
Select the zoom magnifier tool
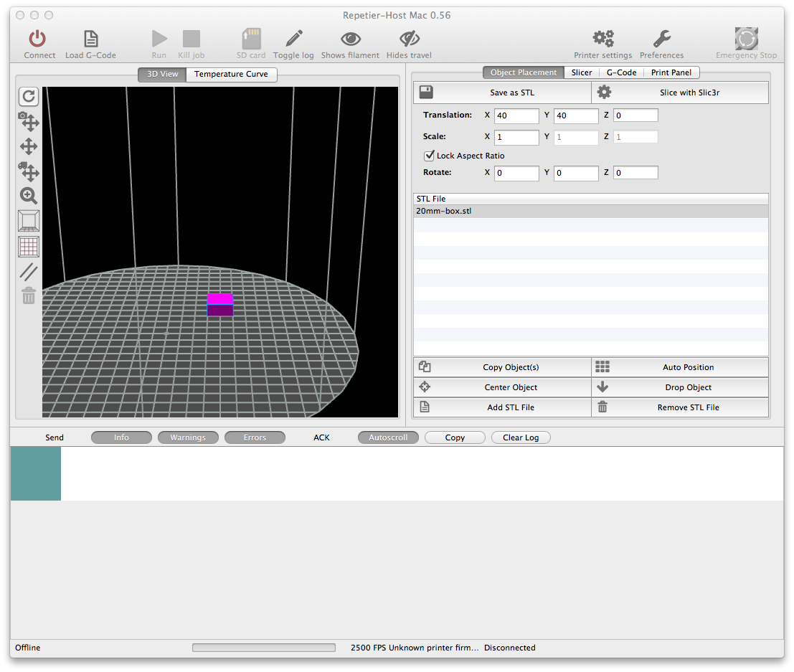point(29,196)
